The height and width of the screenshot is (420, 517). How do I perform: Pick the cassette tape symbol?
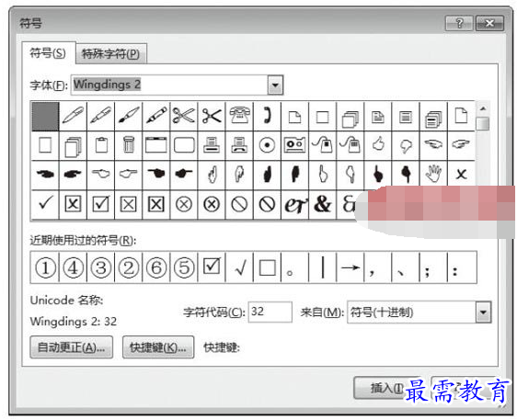tap(294, 145)
